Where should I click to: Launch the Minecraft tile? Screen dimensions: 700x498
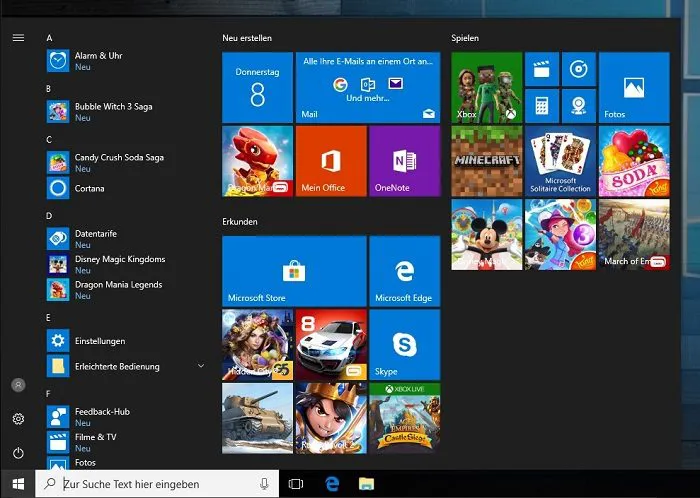487,161
